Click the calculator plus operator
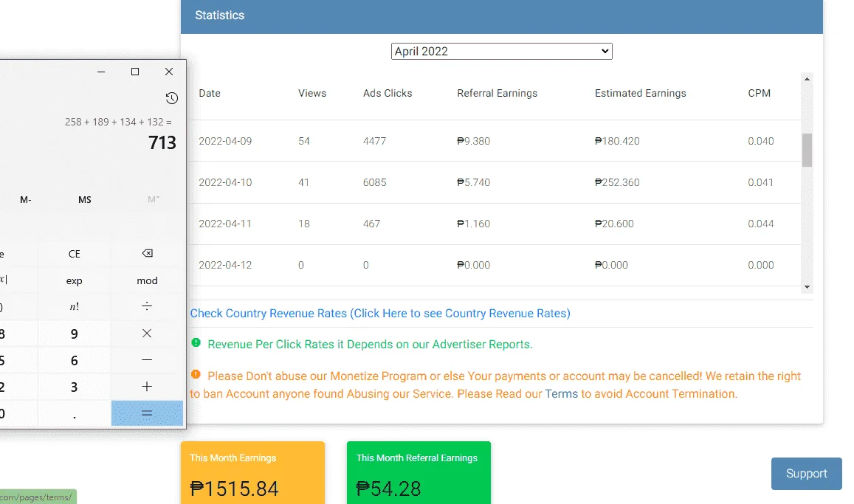 pyautogui.click(x=147, y=387)
